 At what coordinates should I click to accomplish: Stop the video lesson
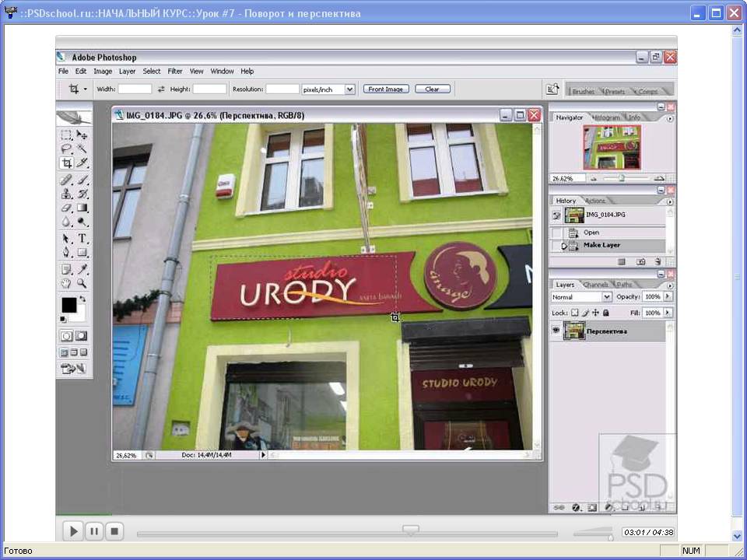pyautogui.click(x=114, y=531)
